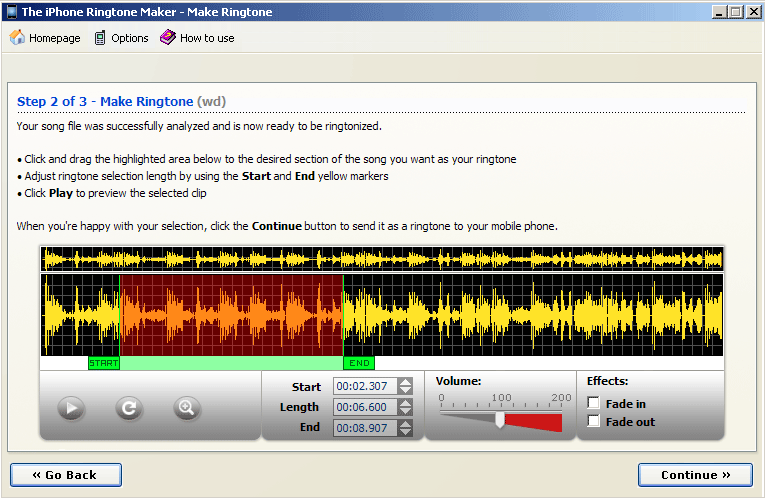
Task: Open the How to use guide
Action: (197, 38)
